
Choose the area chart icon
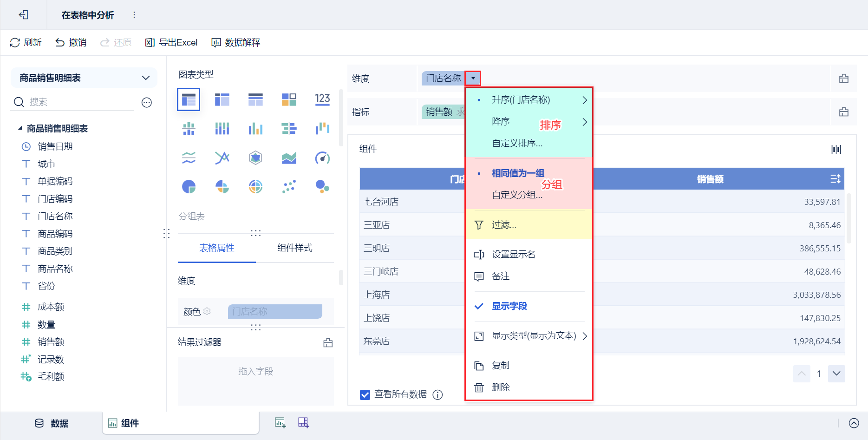coord(289,158)
